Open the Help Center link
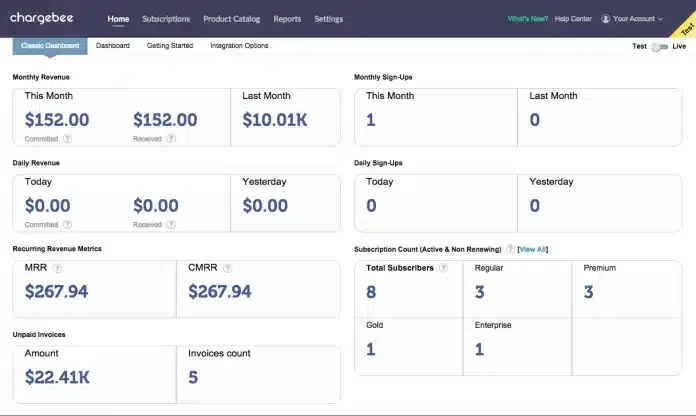Screen dimensions: 696x416 point(573,19)
